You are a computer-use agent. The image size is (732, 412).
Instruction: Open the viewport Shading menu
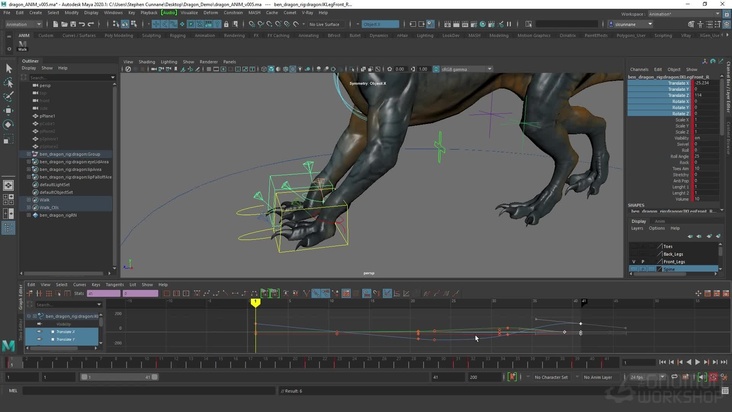(146, 62)
